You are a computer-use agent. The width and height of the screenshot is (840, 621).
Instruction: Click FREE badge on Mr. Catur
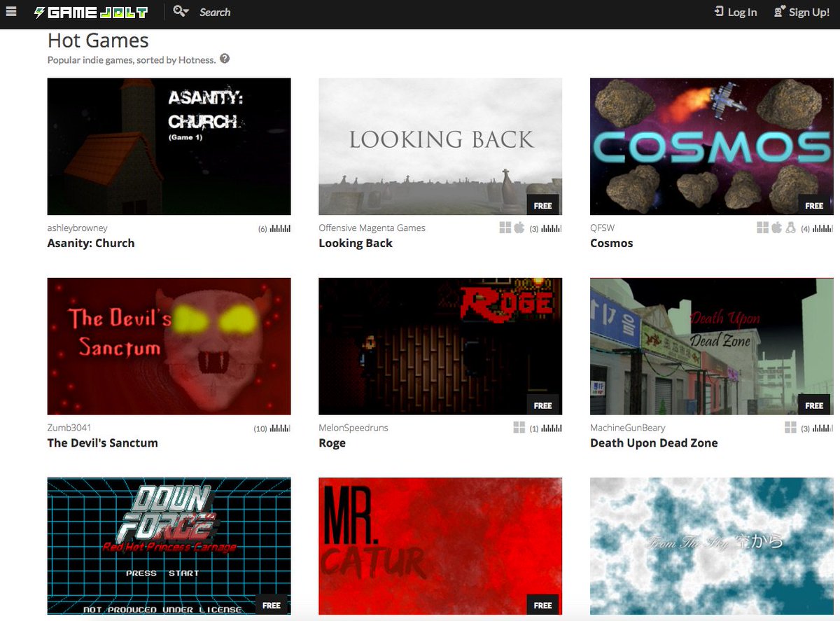tap(542, 605)
